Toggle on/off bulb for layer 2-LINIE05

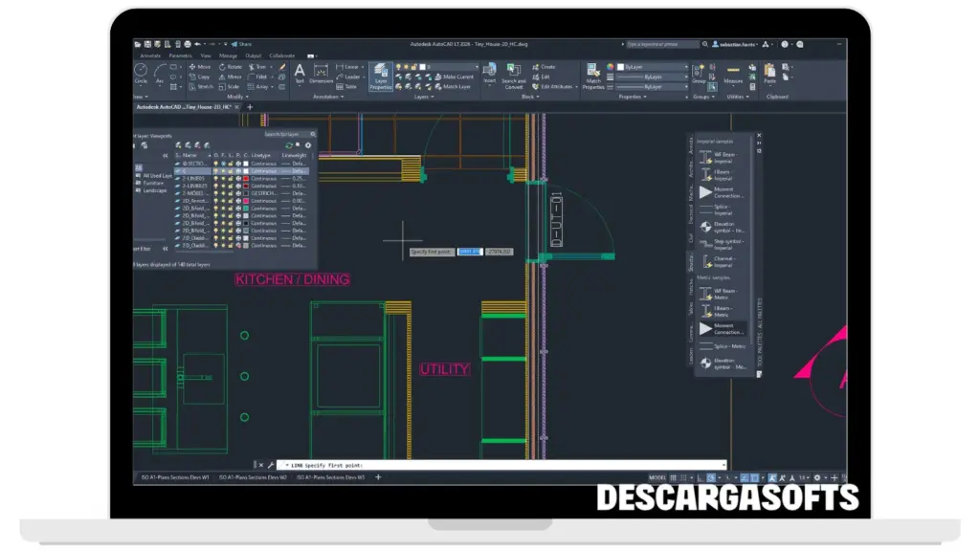216,179
